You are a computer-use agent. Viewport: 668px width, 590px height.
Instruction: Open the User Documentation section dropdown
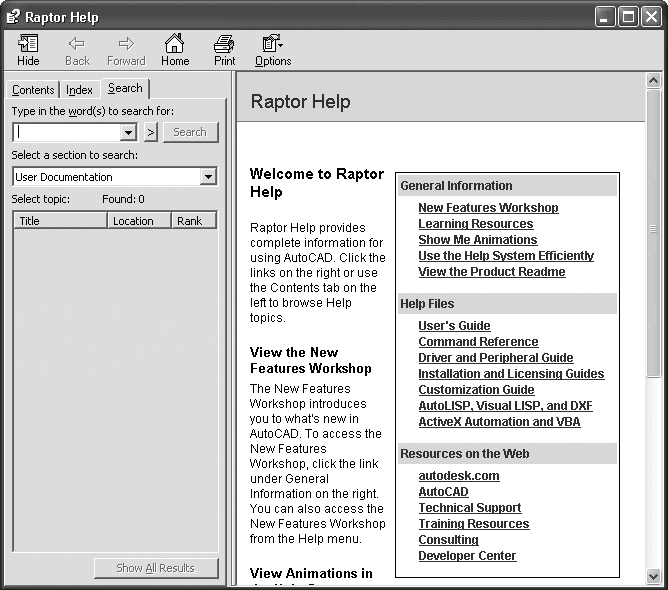[x=208, y=177]
